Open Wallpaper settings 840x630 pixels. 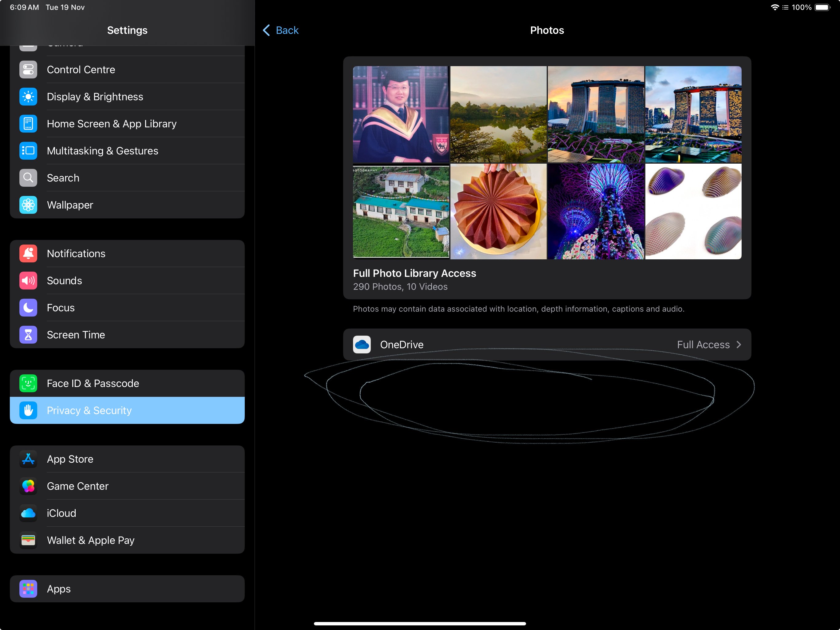[x=127, y=205]
